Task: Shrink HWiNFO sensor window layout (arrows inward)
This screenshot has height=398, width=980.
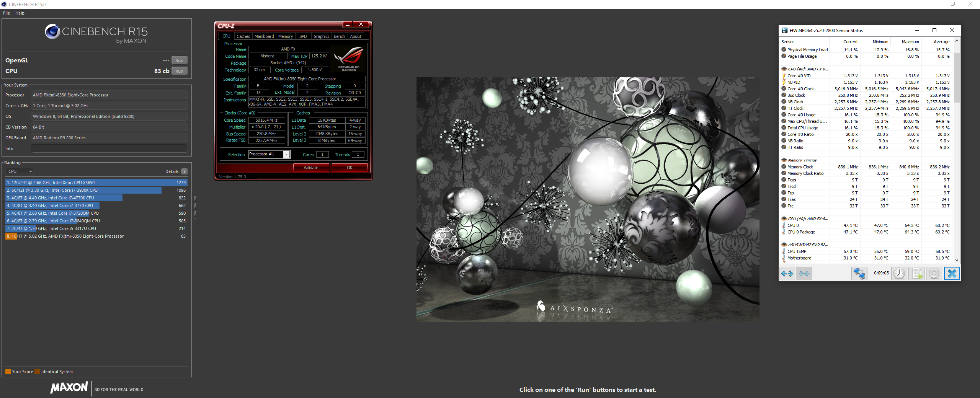Action: [x=804, y=273]
